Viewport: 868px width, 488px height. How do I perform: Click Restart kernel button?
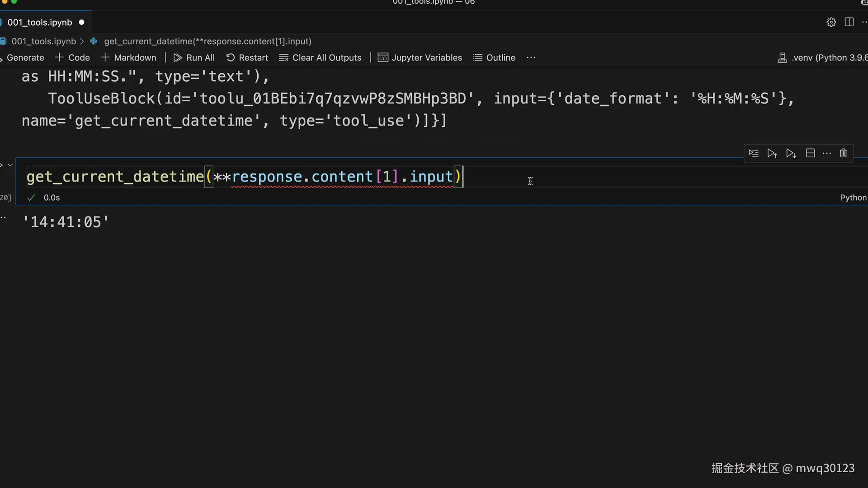coord(247,57)
